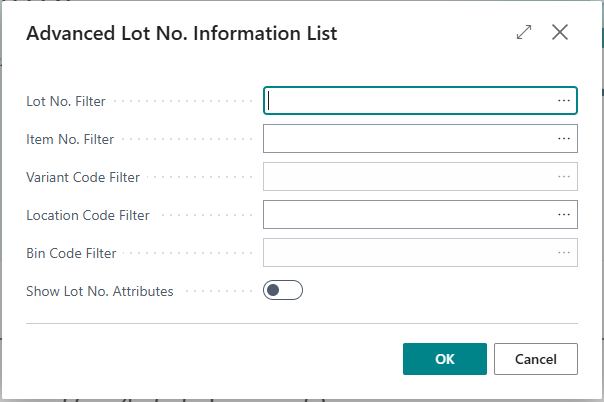Screen dimensions: 604x402
Task: Click the Lot No. Filter label text
Action: point(66,102)
